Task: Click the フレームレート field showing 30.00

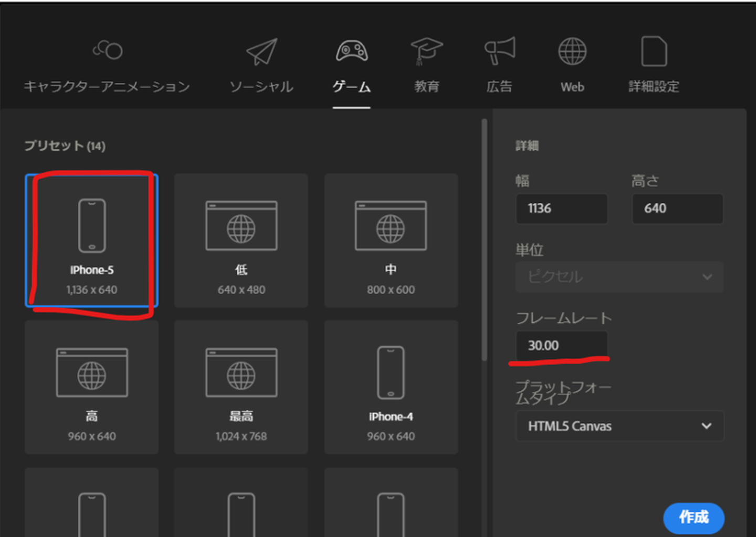Action: pyautogui.click(x=562, y=346)
